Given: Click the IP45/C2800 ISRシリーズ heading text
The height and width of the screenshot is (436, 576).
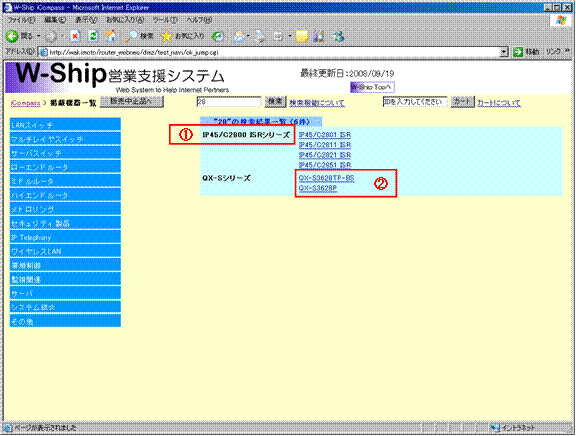Looking at the screenshot, I should click(x=246, y=135).
